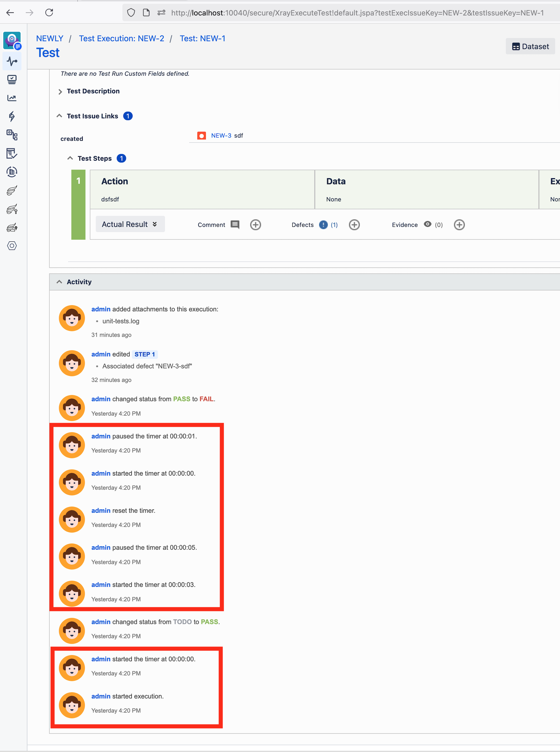The height and width of the screenshot is (752, 560).
Task: Click the Test Steps count badge
Action: 121,158
